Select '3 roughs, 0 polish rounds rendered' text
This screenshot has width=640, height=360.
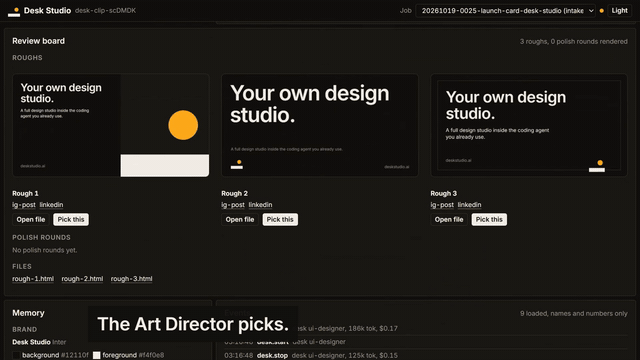click(573, 42)
